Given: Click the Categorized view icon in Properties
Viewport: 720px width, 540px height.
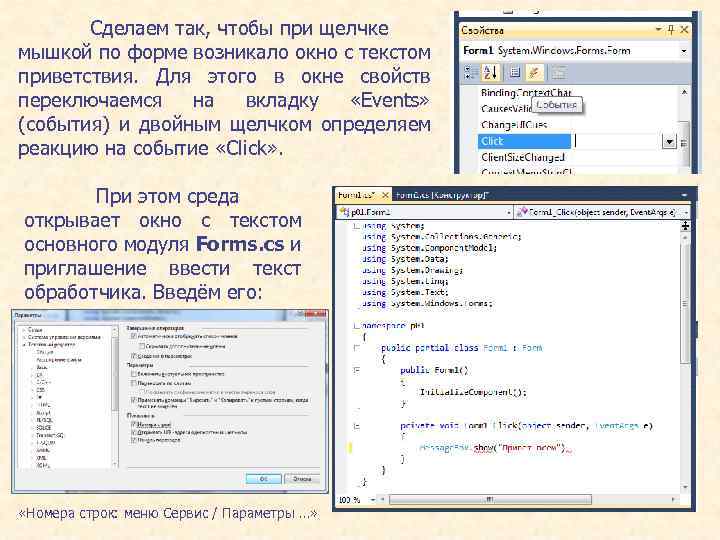Looking at the screenshot, I should (x=470, y=72).
